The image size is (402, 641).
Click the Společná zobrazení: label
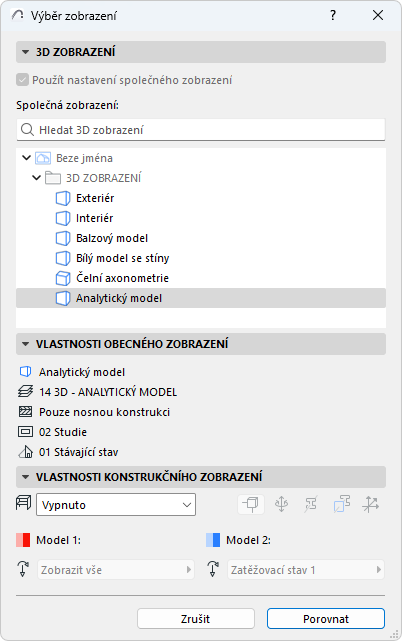pos(67,105)
